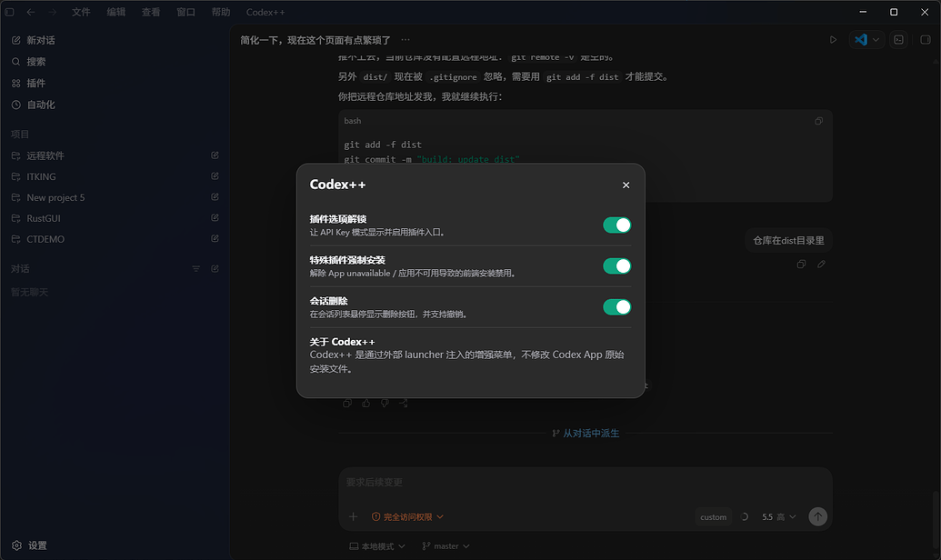Filter the 对话 list
Image resolution: width=941 pixels, height=560 pixels.
(195, 268)
